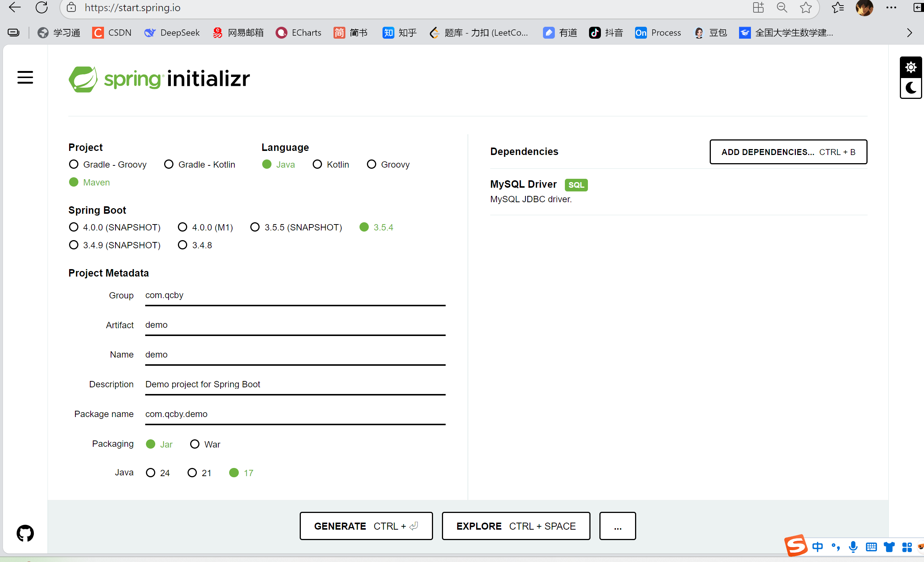Click the Sogou input method logo
Image resolution: width=924 pixels, height=562 pixels.
point(795,546)
